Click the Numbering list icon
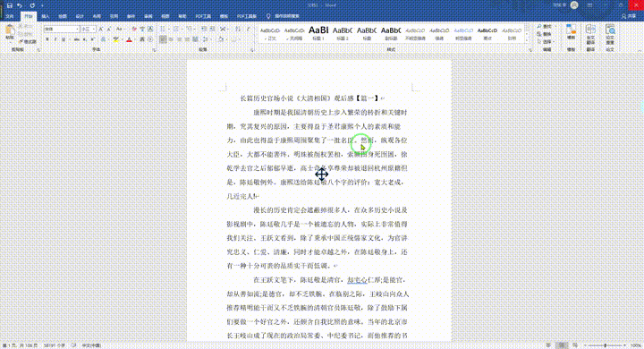 [176, 30]
